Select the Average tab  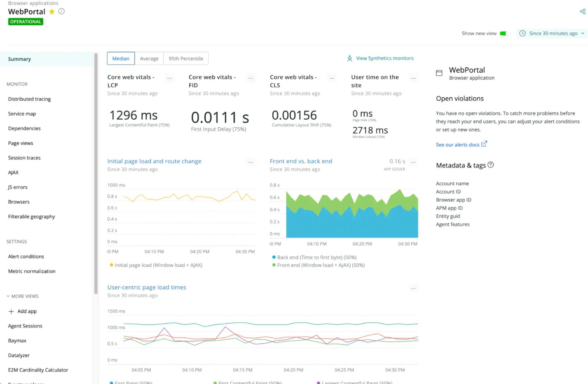tap(149, 58)
